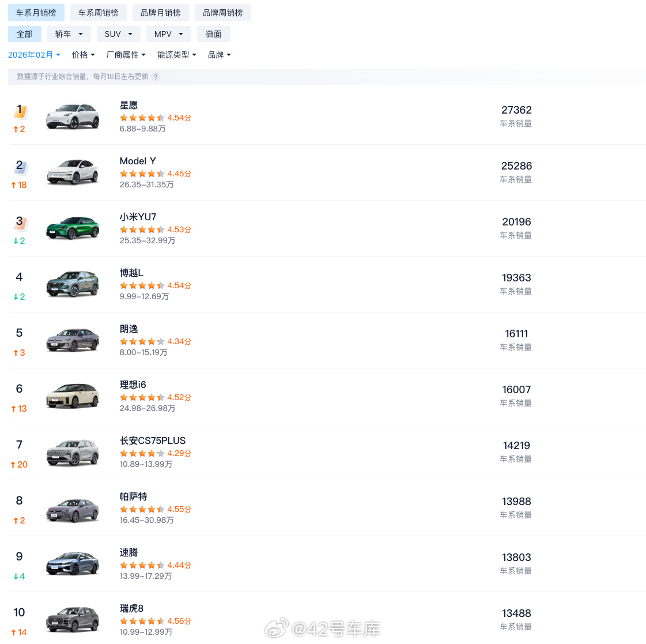The image size is (646, 644).
Task: Click the 长安CS75PLUS car image
Action: 73,452
